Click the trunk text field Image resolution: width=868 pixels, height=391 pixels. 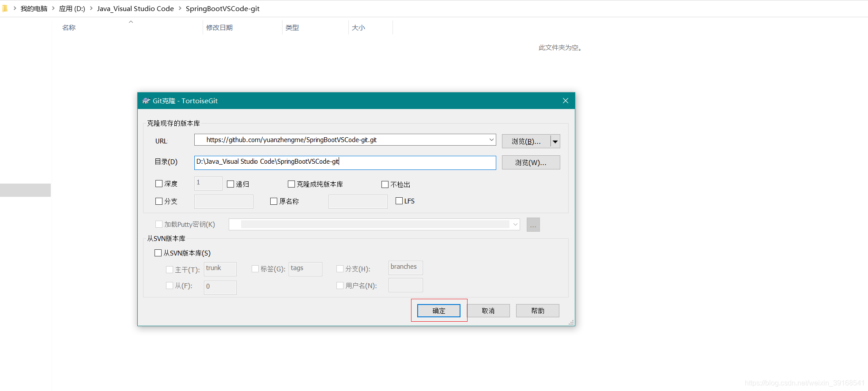pos(220,269)
